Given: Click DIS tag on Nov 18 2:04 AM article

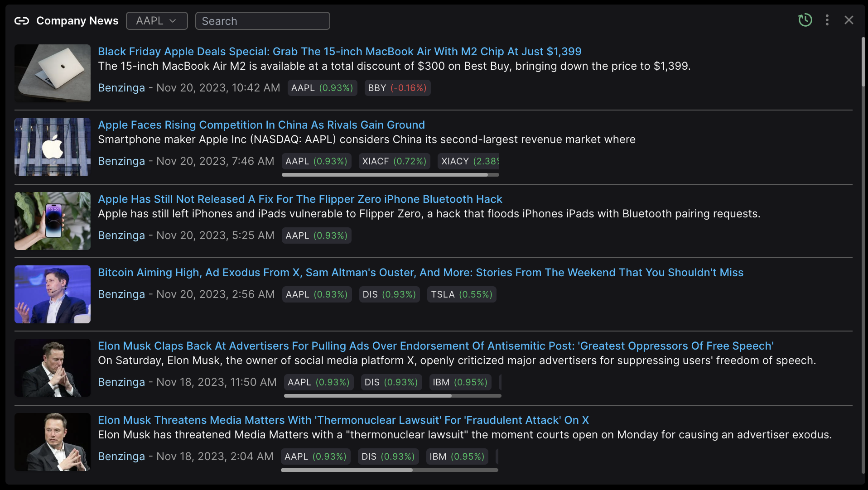Looking at the screenshot, I should click(388, 456).
